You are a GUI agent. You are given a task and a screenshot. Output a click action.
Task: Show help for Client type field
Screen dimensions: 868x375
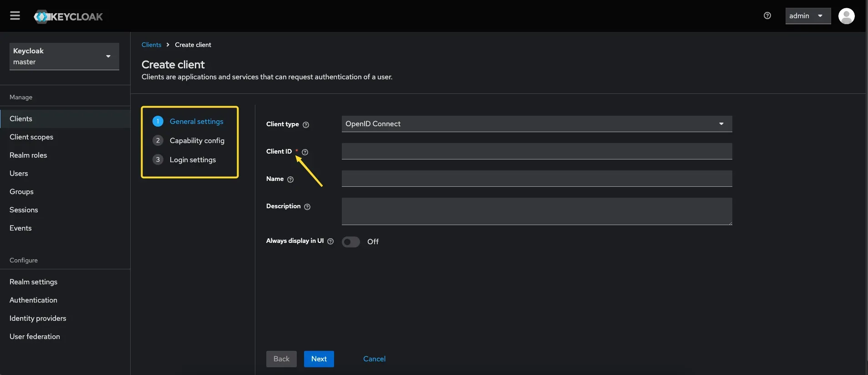tap(306, 125)
